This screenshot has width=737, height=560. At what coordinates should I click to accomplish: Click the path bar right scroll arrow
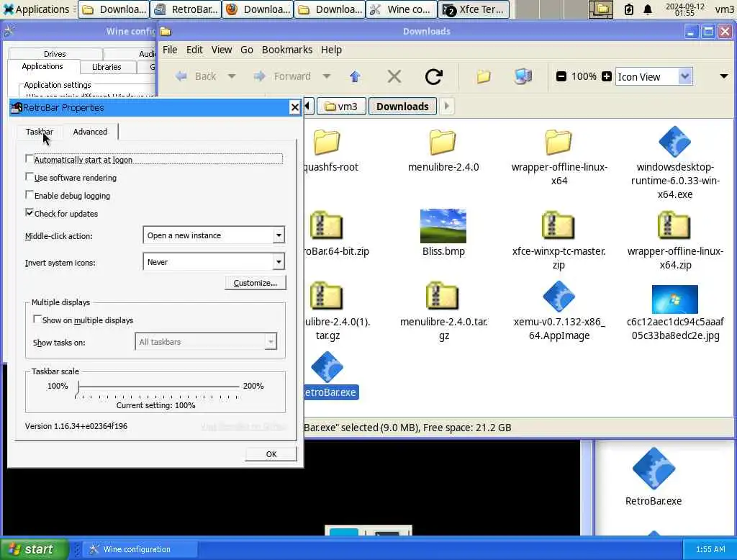point(446,107)
